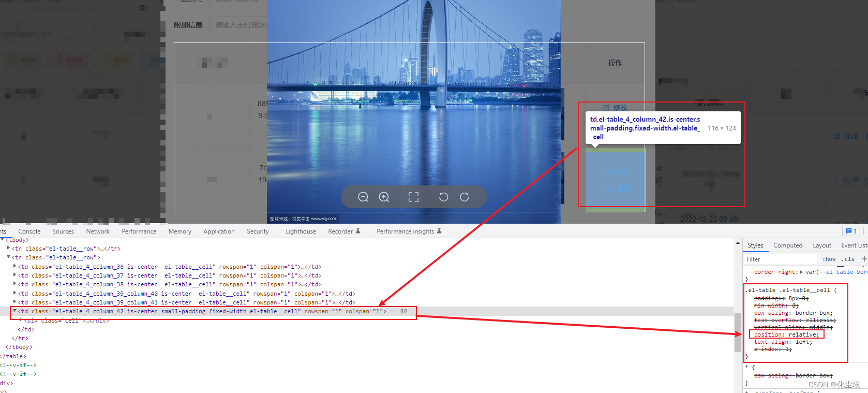
Task: Open the Sources tab
Action: 63,231
